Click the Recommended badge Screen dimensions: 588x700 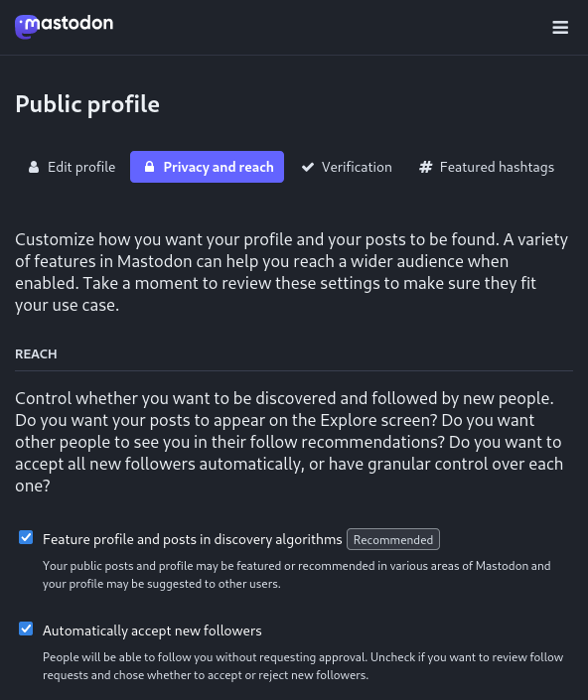tap(393, 539)
